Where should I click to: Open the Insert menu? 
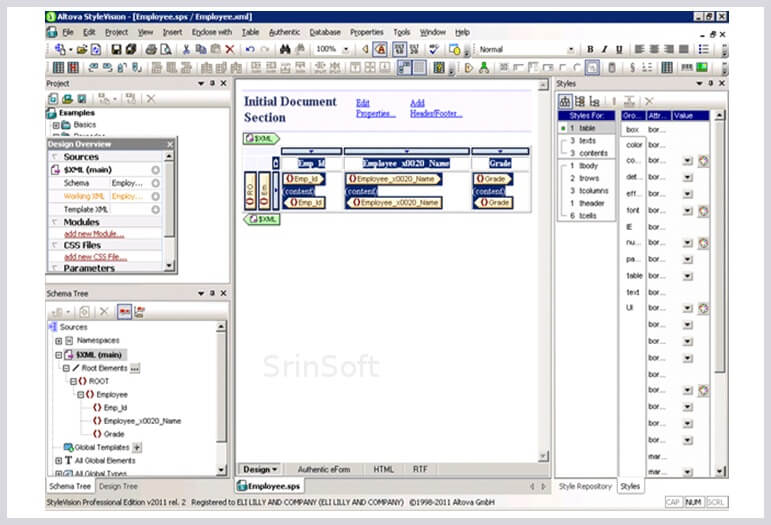point(173,32)
